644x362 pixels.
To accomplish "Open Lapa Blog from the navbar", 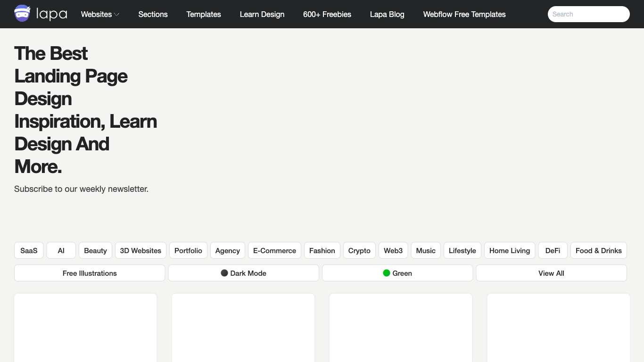I will tap(387, 14).
